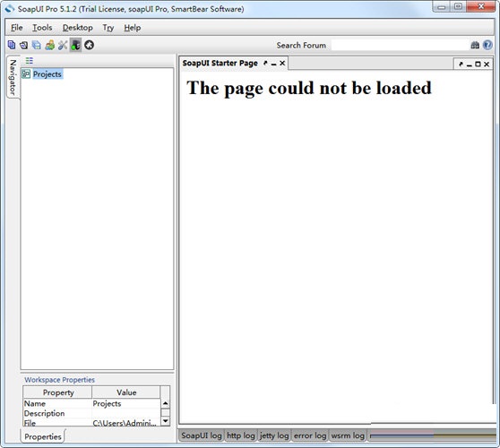500x448 pixels.
Task: Click the "The page could not be loaded" text
Action: pos(309,88)
